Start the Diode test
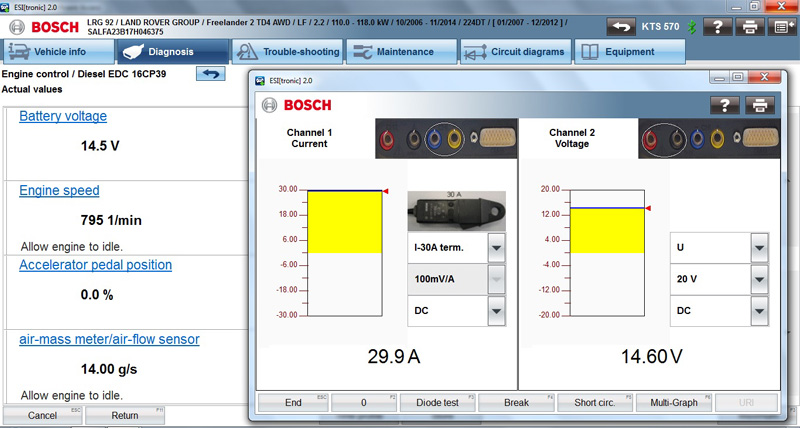Image resolution: width=800 pixels, height=428 pixels. 437,402
